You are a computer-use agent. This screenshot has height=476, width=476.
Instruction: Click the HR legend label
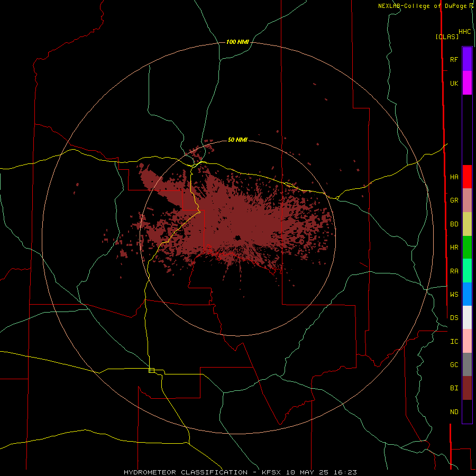pos(454,248)
